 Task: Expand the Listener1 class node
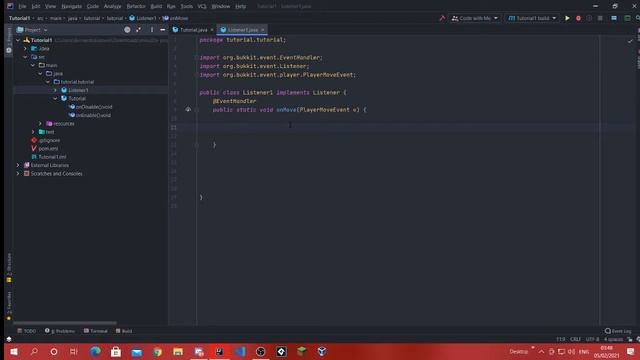(56, 90)
